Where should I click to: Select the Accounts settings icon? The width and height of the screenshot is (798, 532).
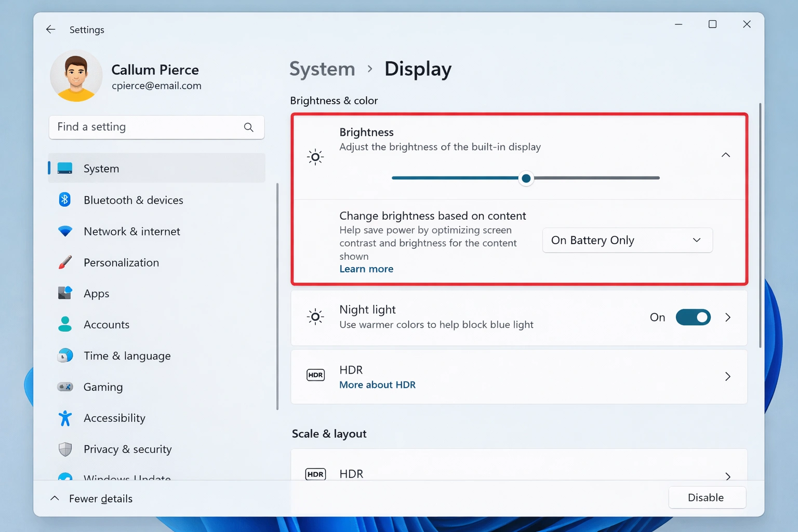pyautogui.click(x=64, y=324)
